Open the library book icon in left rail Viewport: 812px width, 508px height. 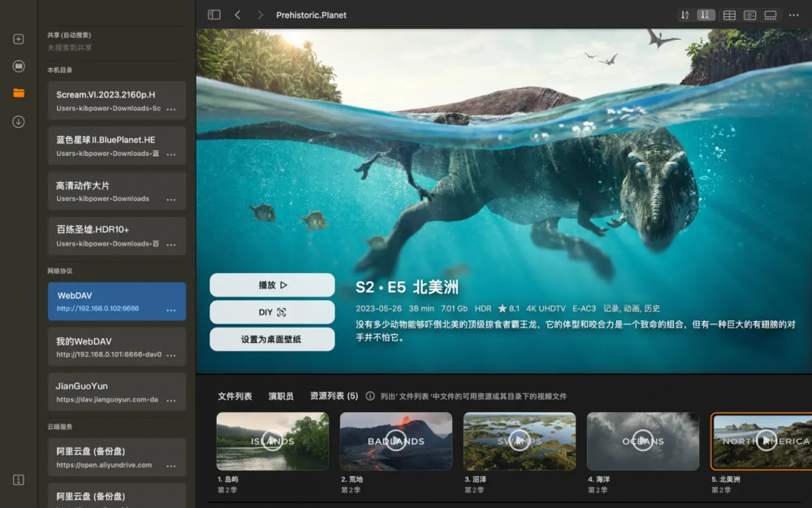point(19,67)
